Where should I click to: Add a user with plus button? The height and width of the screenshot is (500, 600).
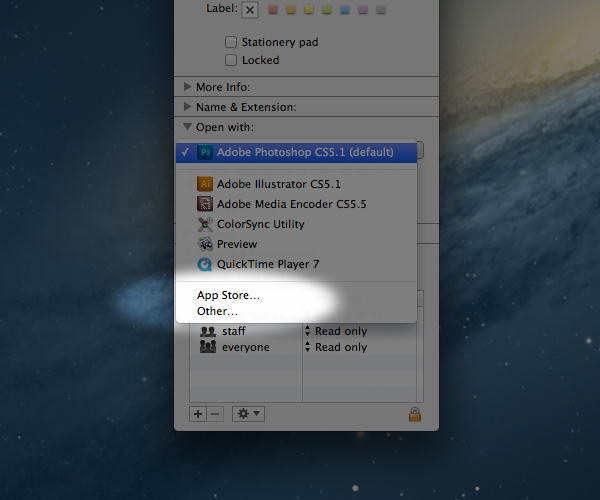tap(198, 414)
